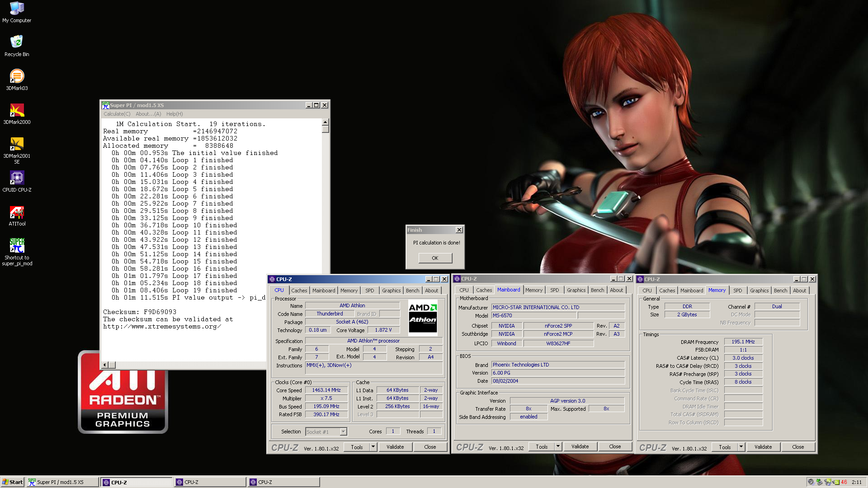Click the first system tray icon
868x488 pixels.
click(x=811, y=482)
